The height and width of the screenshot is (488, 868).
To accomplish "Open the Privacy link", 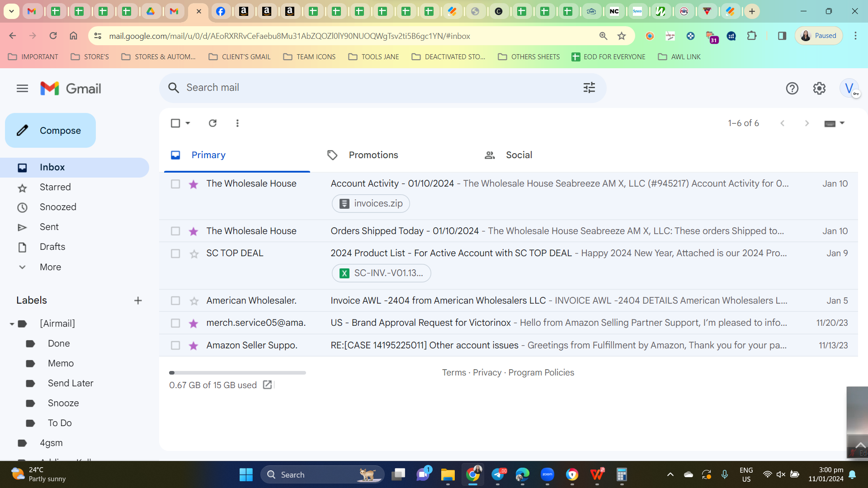I will (x=487, y=373).
